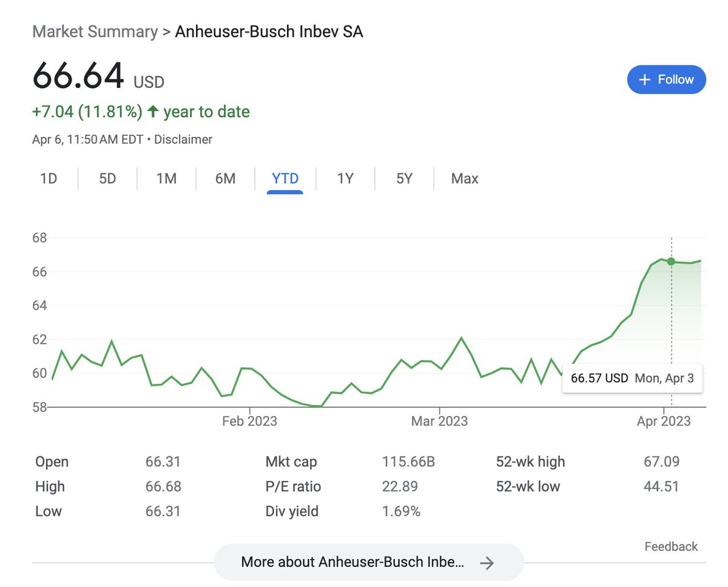The height and width of the screenshot is (587, 728).
Task: Click the 68 y-axis label
Action: pyautogui.click(x=40, y=238)
